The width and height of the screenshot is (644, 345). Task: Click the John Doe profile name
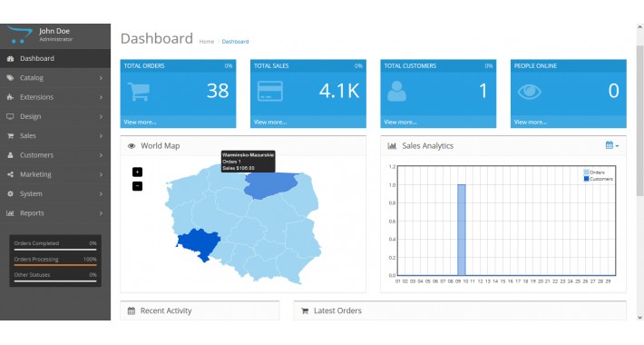54,31
